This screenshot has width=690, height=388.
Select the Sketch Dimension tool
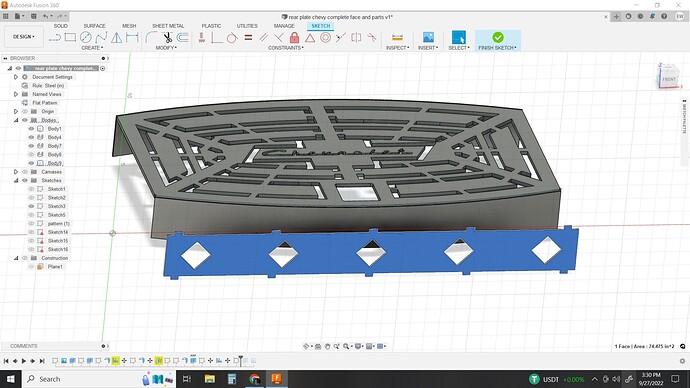132,37
